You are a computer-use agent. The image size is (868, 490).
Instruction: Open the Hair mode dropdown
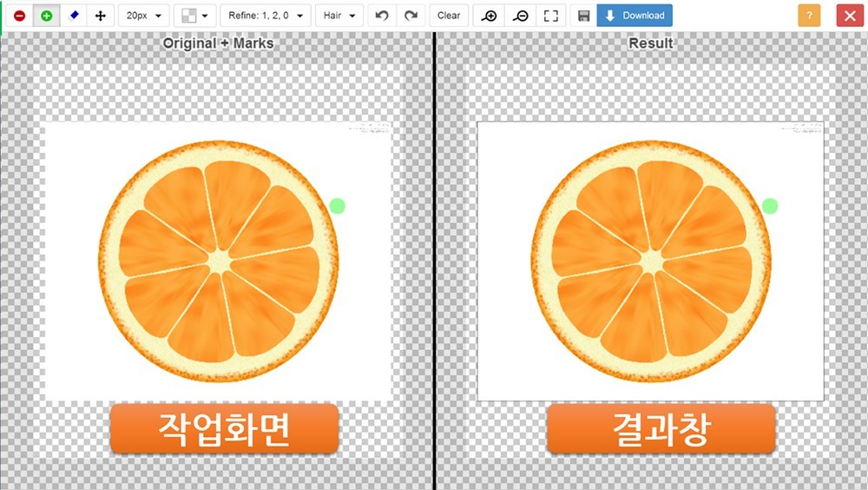click(x=339, y=16)
